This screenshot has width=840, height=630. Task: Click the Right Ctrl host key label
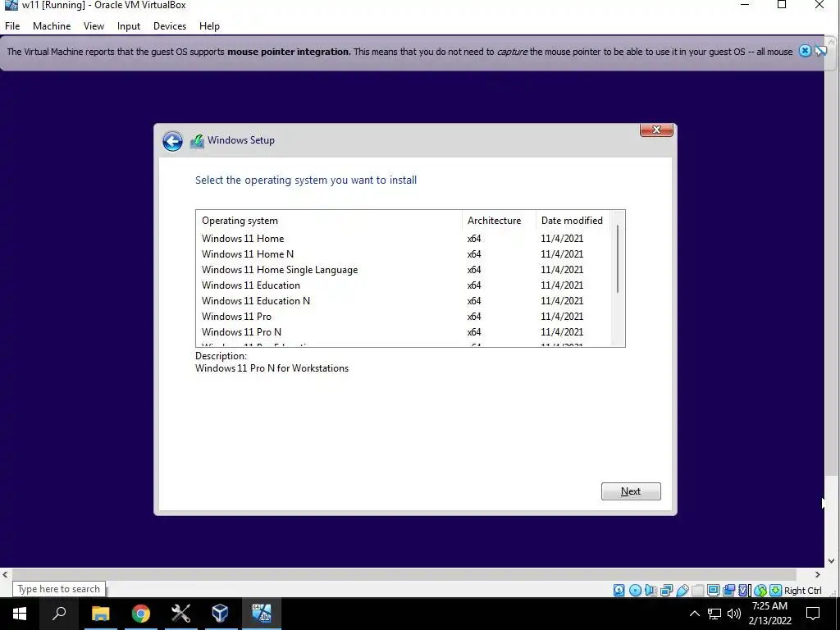click(802, 591)
